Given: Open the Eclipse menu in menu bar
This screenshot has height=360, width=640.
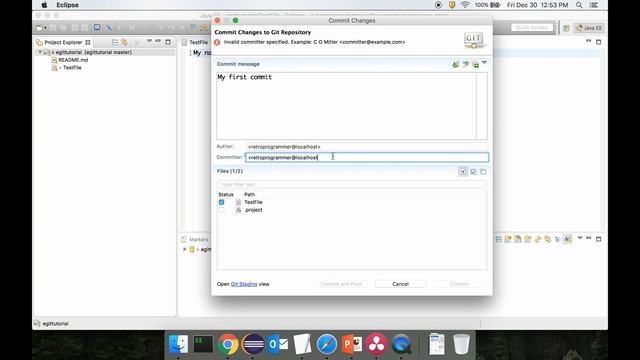Looking at the screenshot, I should (x=67, y=5).
